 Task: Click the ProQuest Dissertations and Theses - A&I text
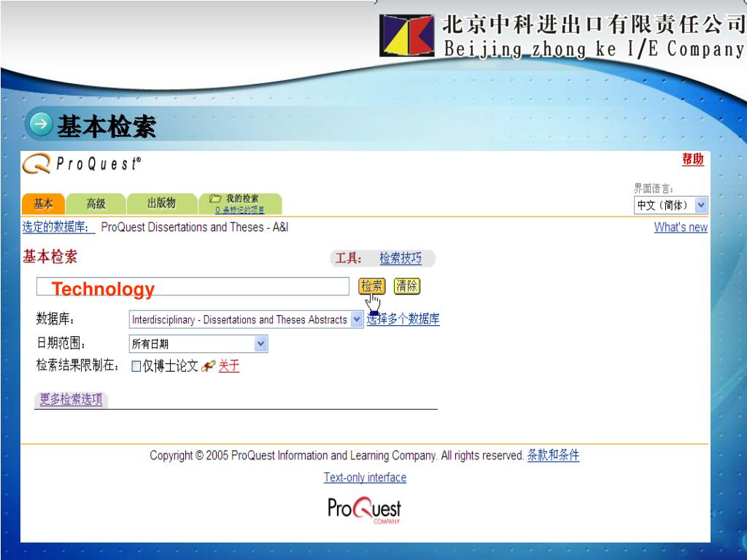tap(194, 227)
